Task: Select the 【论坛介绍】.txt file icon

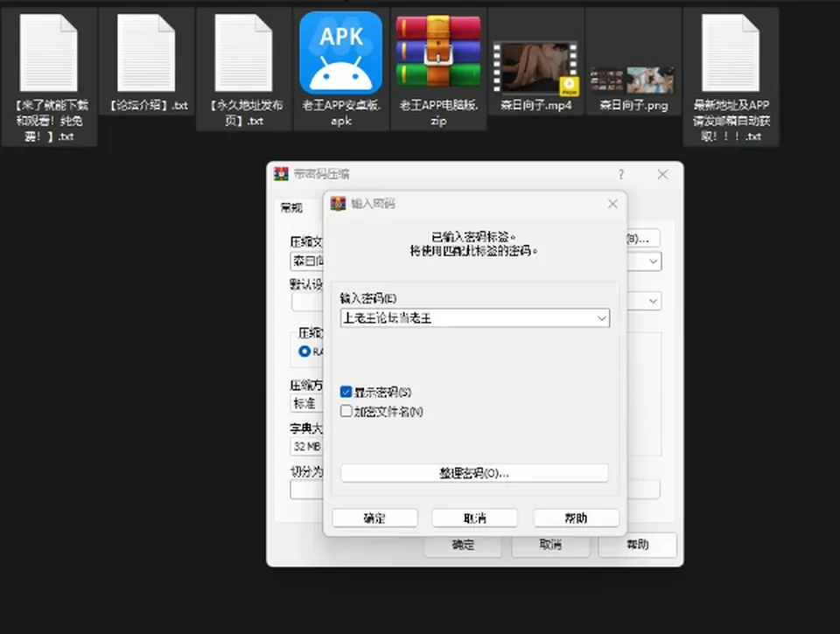Action: tap(146, 53)
